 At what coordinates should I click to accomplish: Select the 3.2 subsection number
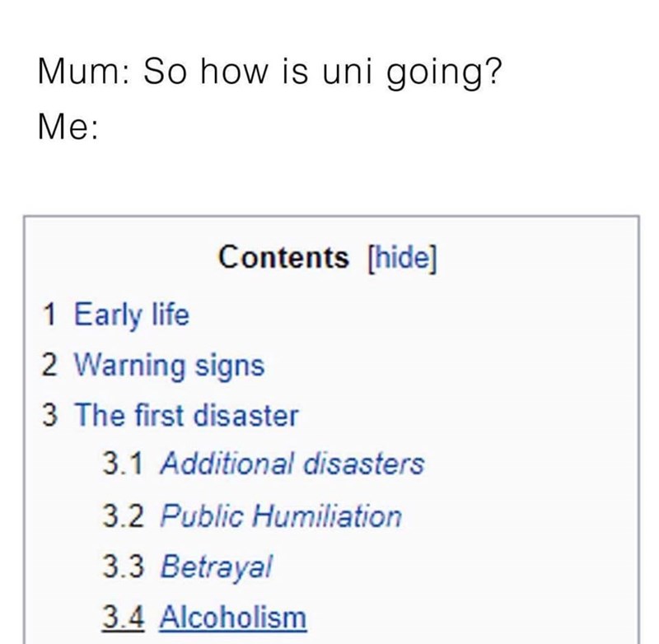tap(123, 516)
